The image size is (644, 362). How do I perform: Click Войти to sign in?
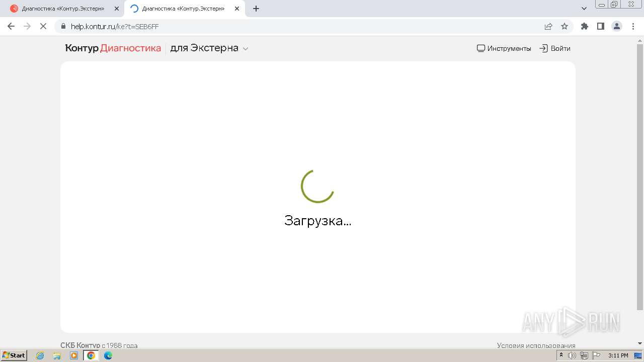[555, 48]
